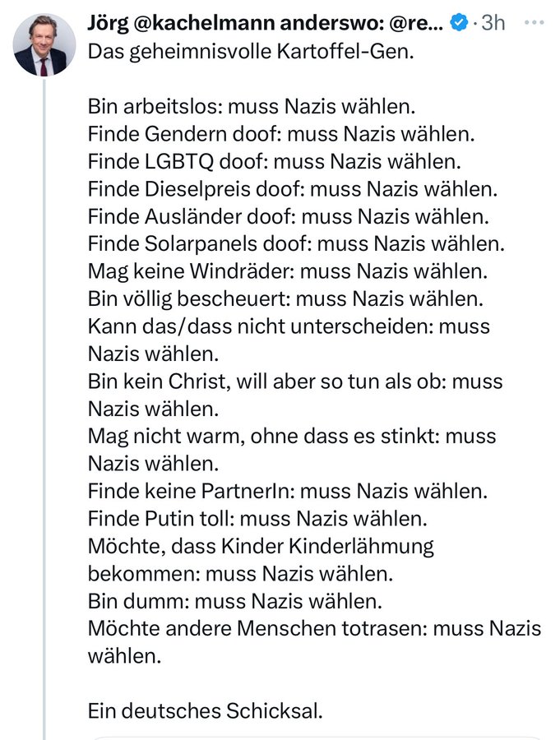Viewport: 560px width, 740px height.
Task: Click the "Mag keine Windräder" line
Action: tap(288, 271)
